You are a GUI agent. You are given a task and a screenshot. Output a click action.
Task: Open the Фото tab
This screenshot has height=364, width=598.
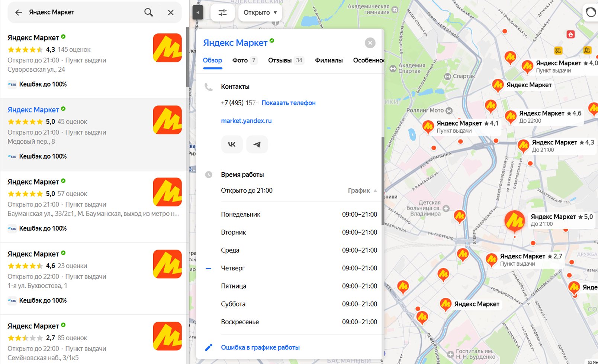pos(245,61)
